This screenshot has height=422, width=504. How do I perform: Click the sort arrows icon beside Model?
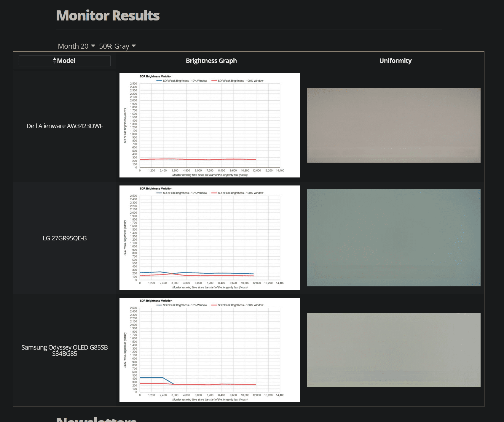click(x=55, y=60)
